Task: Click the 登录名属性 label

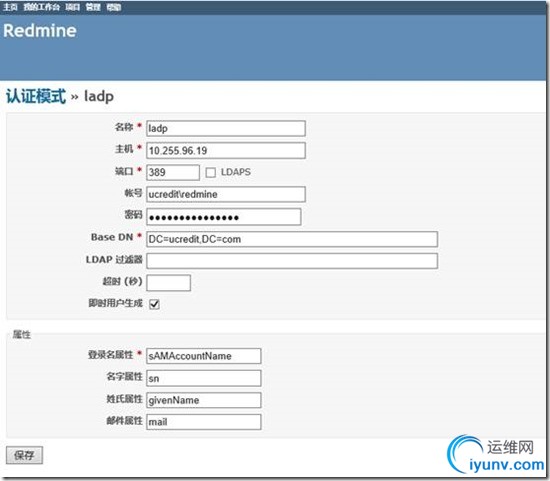Action: click(x=110, y=354)
